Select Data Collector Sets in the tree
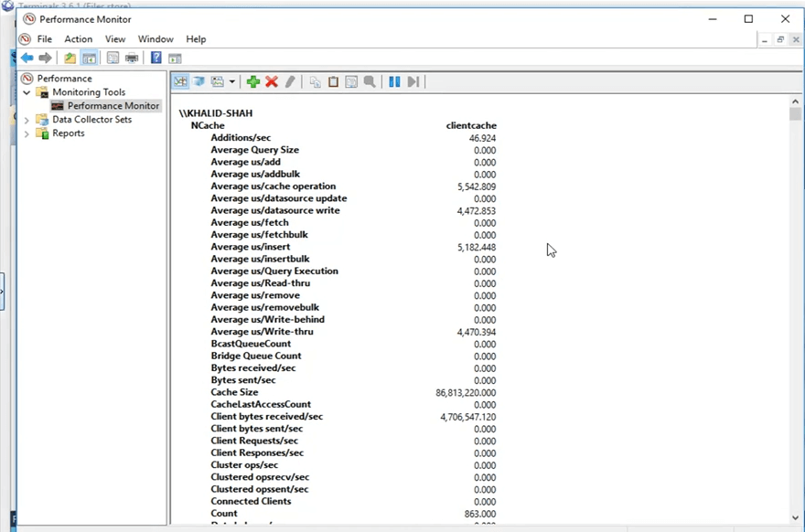 click(91, 120)
